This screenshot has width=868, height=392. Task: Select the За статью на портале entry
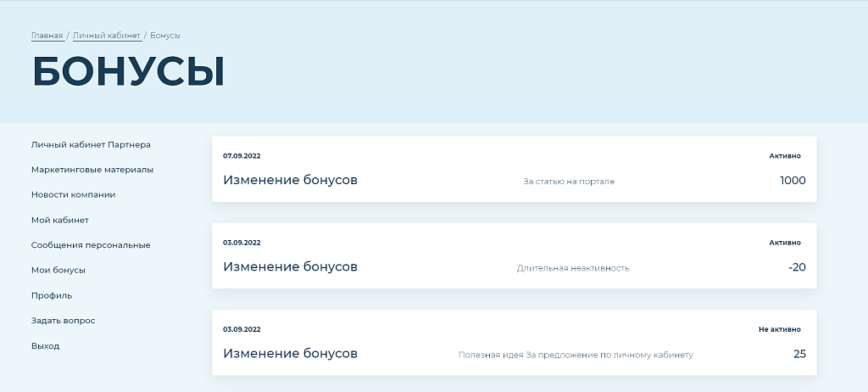[569, 182]
